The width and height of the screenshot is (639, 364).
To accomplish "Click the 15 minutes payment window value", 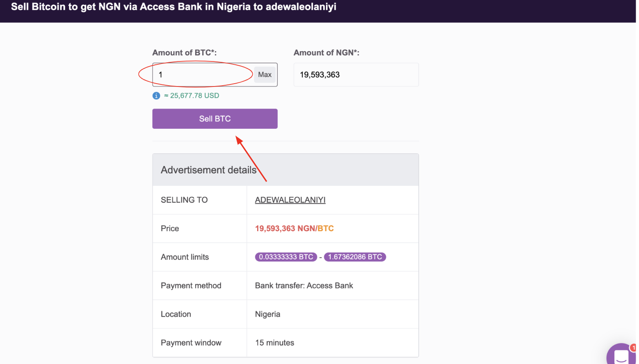I will click(x=274, y=342).
